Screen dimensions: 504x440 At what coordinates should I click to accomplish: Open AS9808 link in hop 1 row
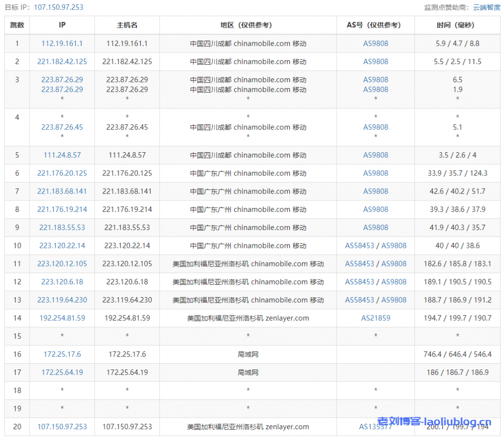376,43
